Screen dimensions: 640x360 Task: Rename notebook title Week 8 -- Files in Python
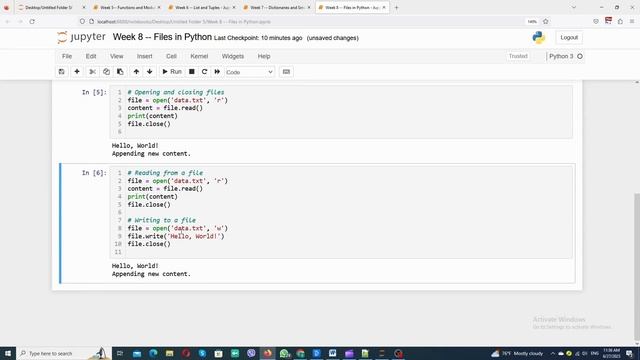pos(162,37)
